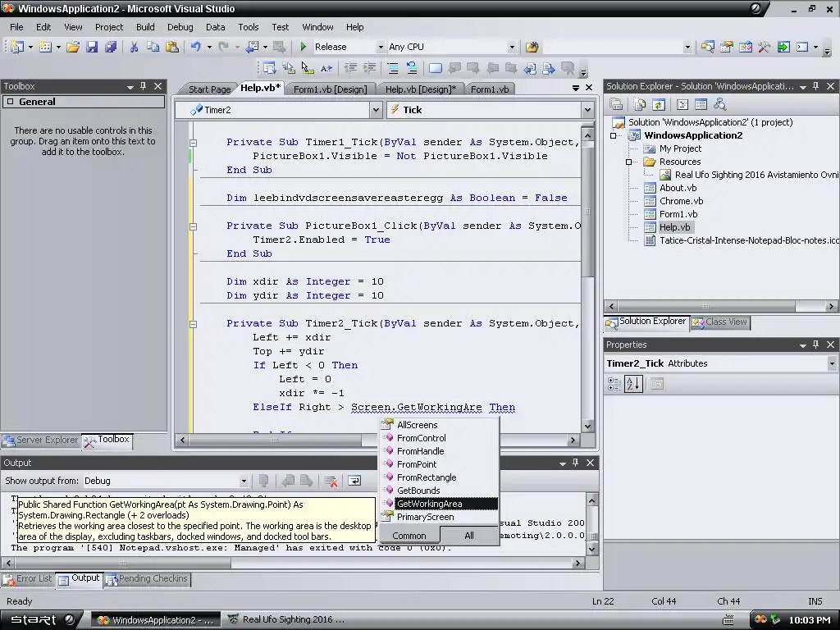
Task: Click View Class Diagram icon
Action: [720, 104]
